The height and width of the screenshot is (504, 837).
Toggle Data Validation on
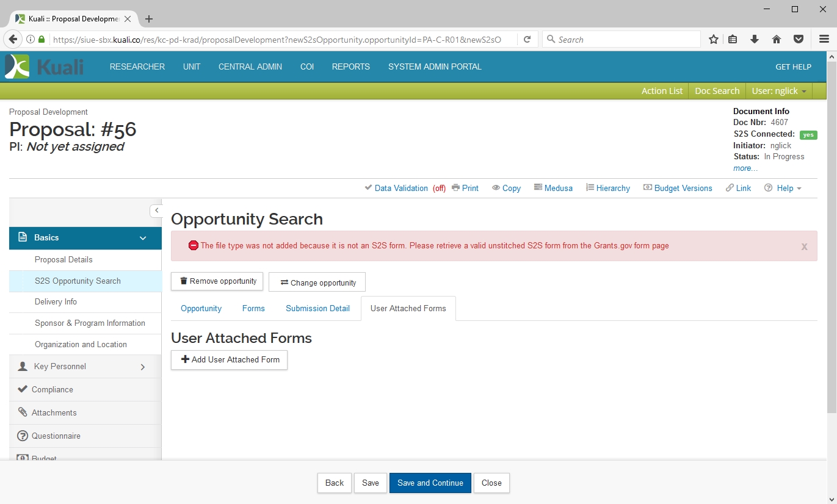(x=400, y=188)
